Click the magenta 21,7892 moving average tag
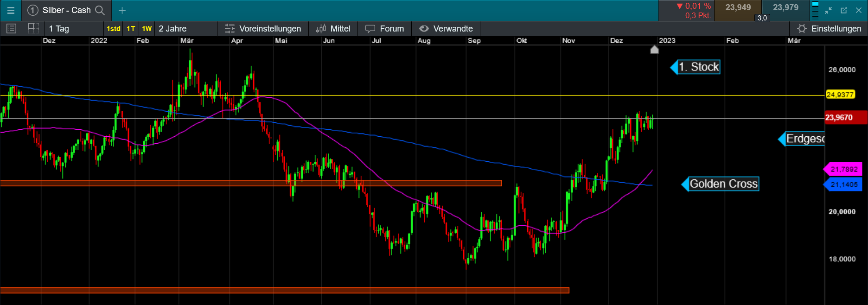 (x=843, y=169)
